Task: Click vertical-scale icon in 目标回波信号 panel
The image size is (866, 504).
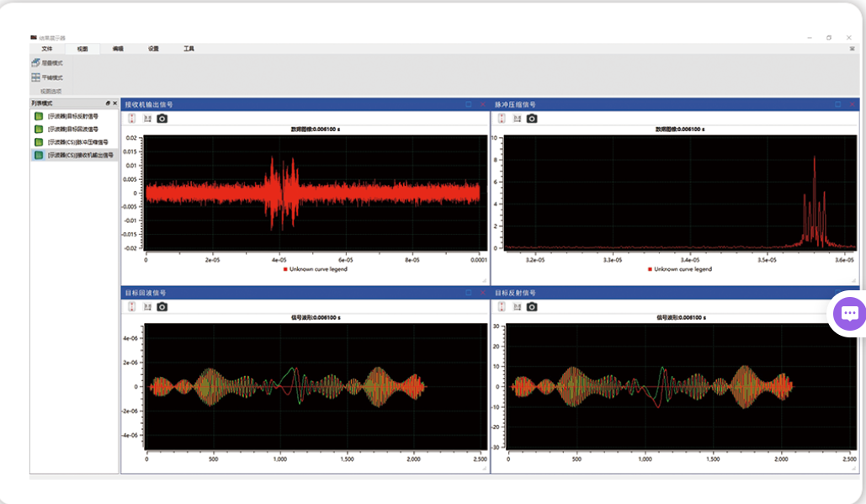Action: pos(132,307)
